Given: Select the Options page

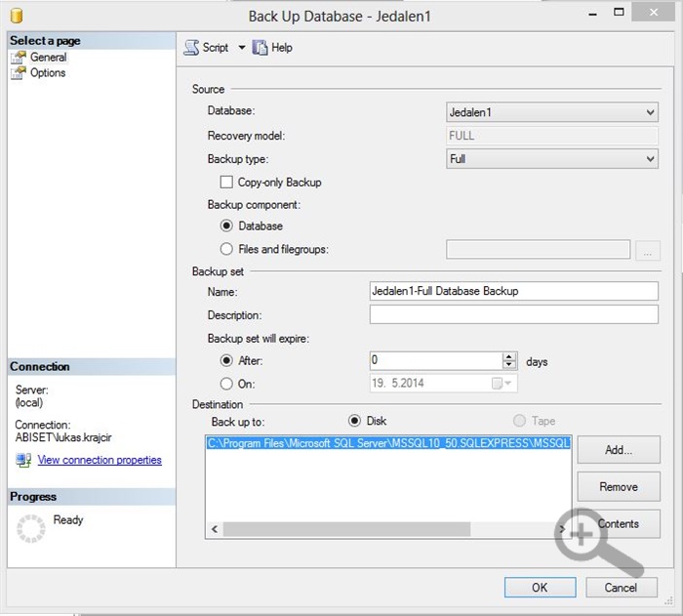Looking at the screenshot, I should [x=48, y=73].
